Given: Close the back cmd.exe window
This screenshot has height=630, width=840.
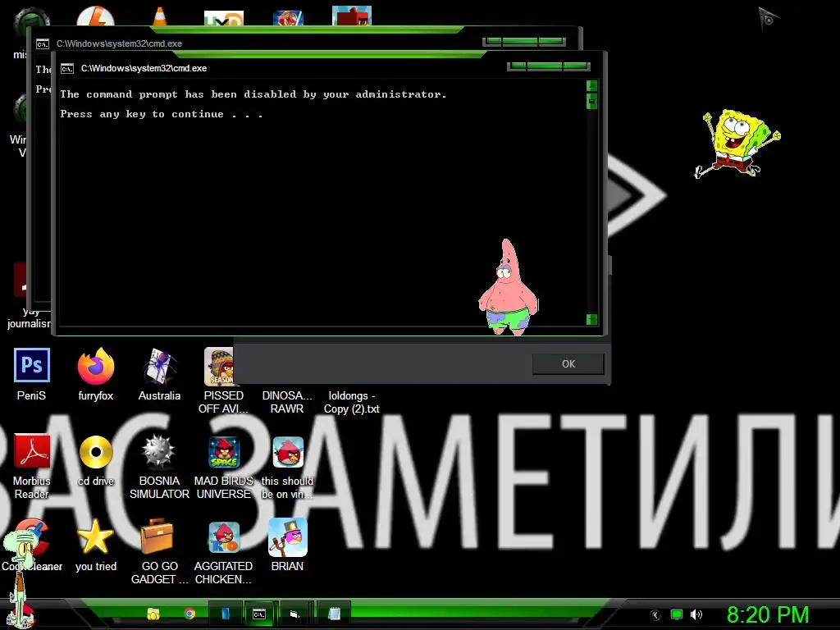Looking at the screenshot, I should pos(552,41).
